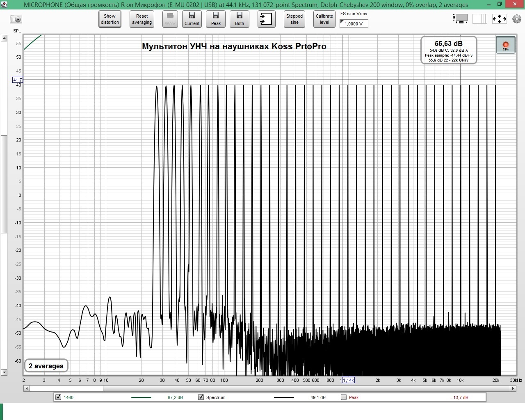This screenshot has width=525, height=420.
Task: Click the vertical-bars graph icon
Action: pyautogui.click(x=480, y=18)
